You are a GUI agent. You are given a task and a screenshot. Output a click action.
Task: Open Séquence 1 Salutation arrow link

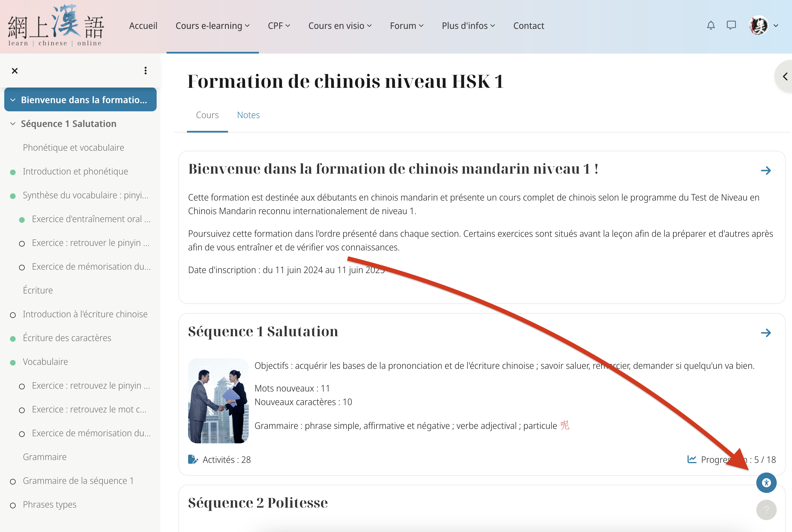coord(766,331)
